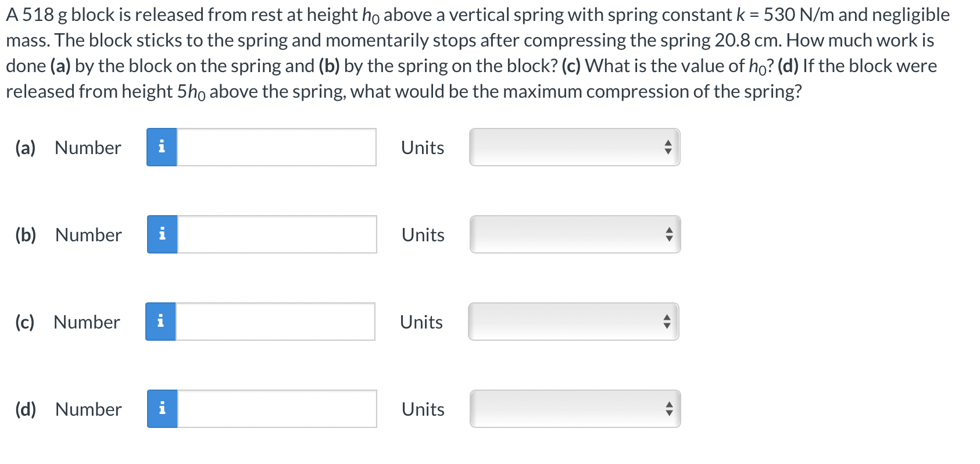This screenshot has height=464, width=980.
Task: Click the part (b) Number answer field
Action: coord(277,234)
